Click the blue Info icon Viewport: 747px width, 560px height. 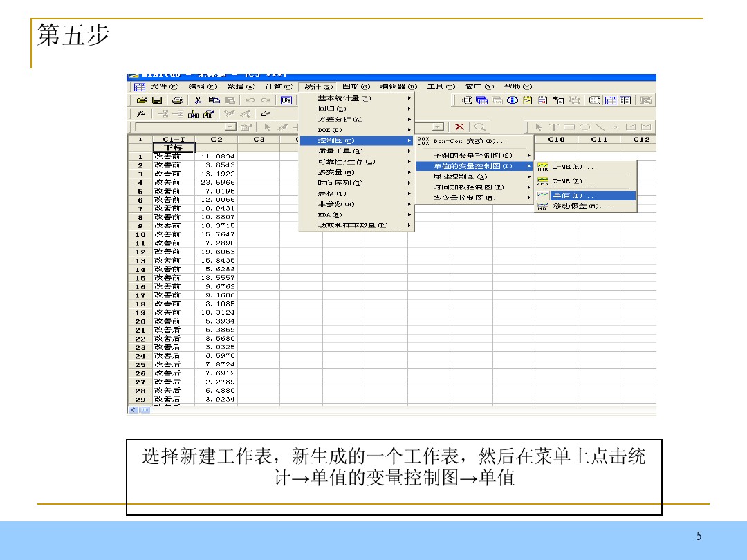coord(512,101)
